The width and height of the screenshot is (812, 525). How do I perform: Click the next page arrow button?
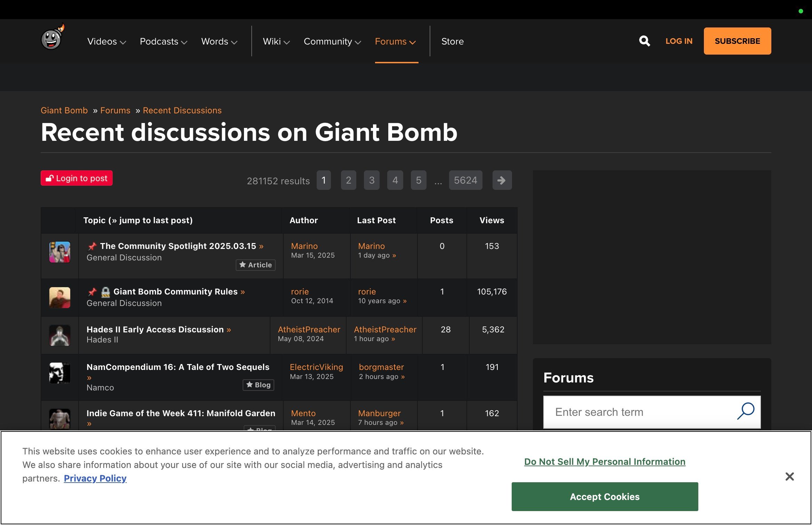coord(502,180)
